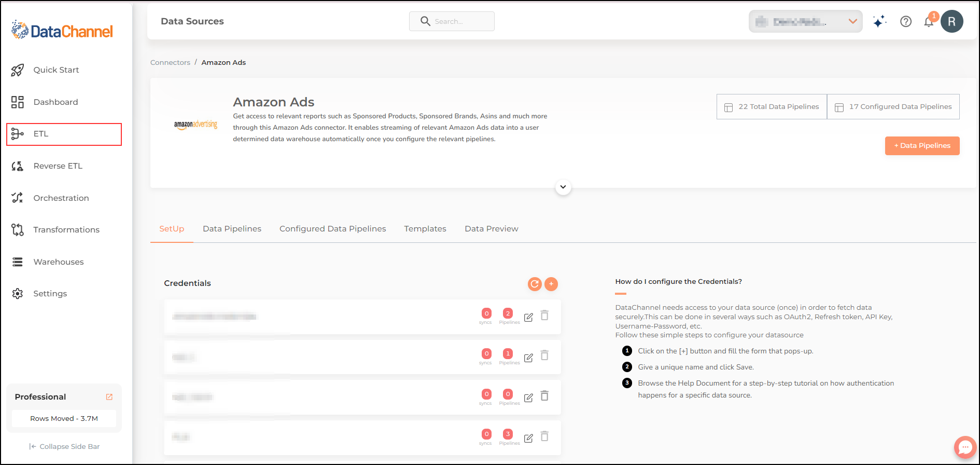Go to the Reverse ETL menu item
The width and height of the screenshot is (980, 465).
[58, 166]
